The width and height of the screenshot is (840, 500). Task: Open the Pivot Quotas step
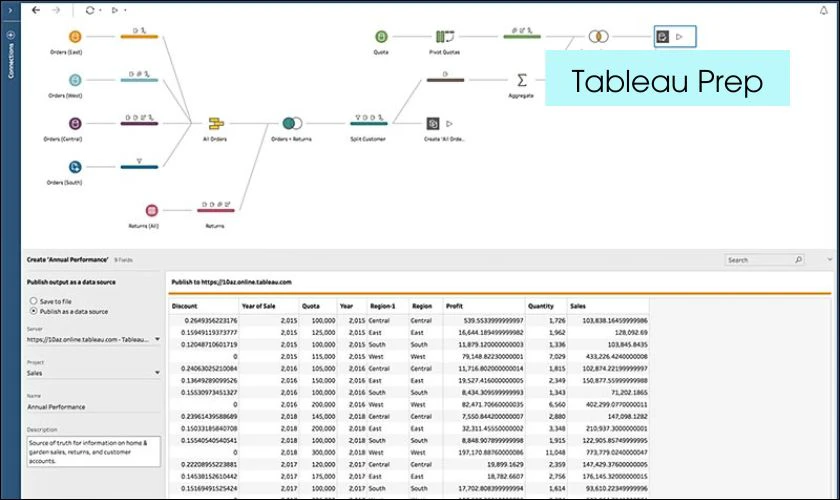pyautogui.click(x=446, y=37)
